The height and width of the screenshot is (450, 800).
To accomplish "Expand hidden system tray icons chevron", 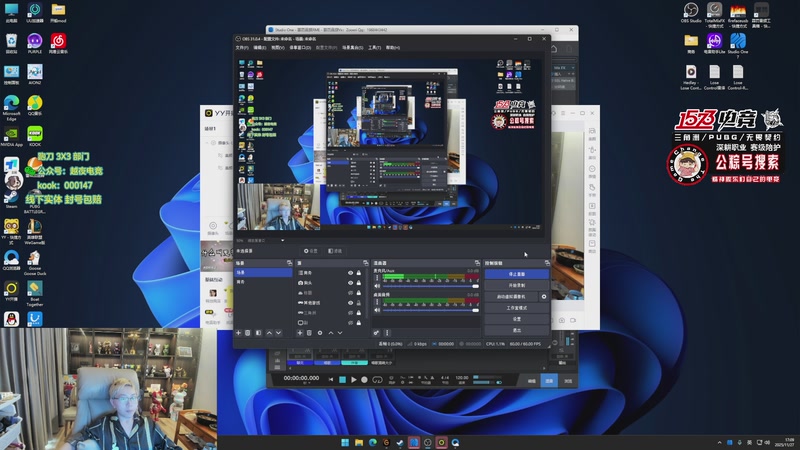I will 719,442.
